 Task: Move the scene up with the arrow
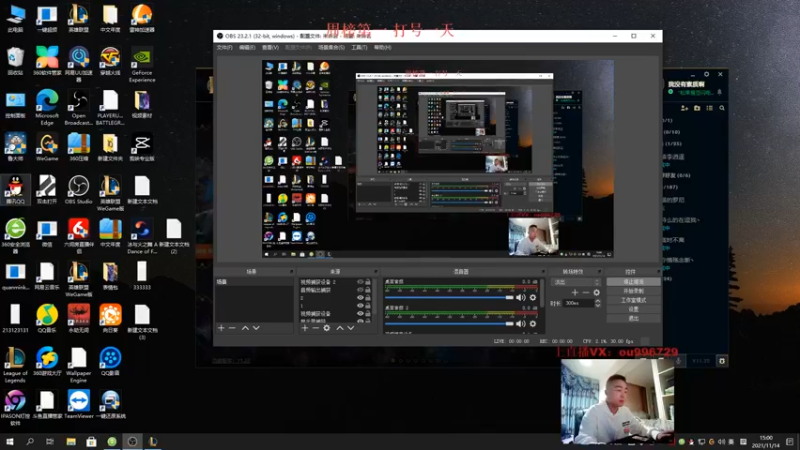click(245, 328)
